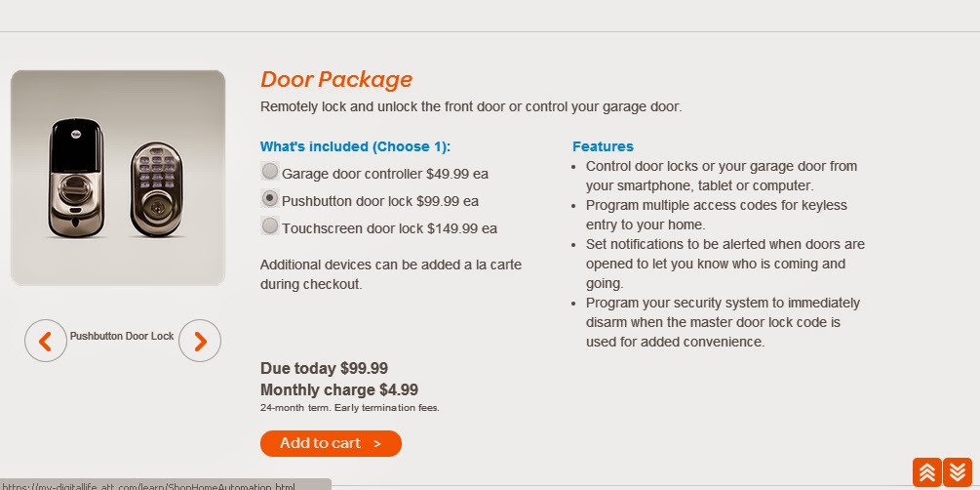Click the orange double-down chevron icon
This screenshot has height=490, width=980.
(x=958, y=472)
